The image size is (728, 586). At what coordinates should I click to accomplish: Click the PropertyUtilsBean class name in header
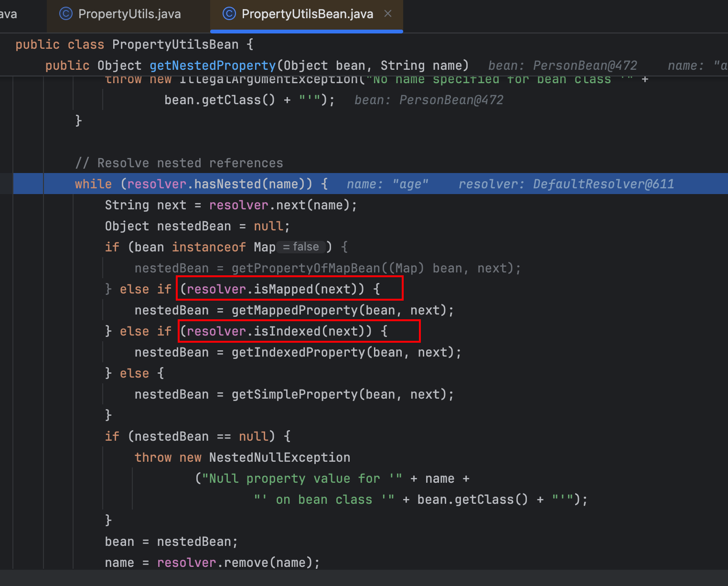[x=175, y=44]
